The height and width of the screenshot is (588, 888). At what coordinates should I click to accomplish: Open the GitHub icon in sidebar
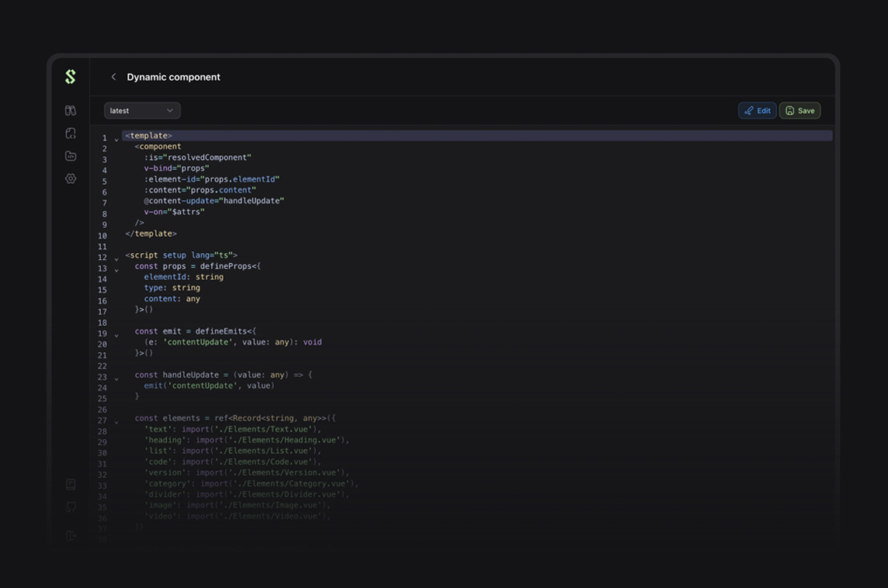[x=71, y=507]
